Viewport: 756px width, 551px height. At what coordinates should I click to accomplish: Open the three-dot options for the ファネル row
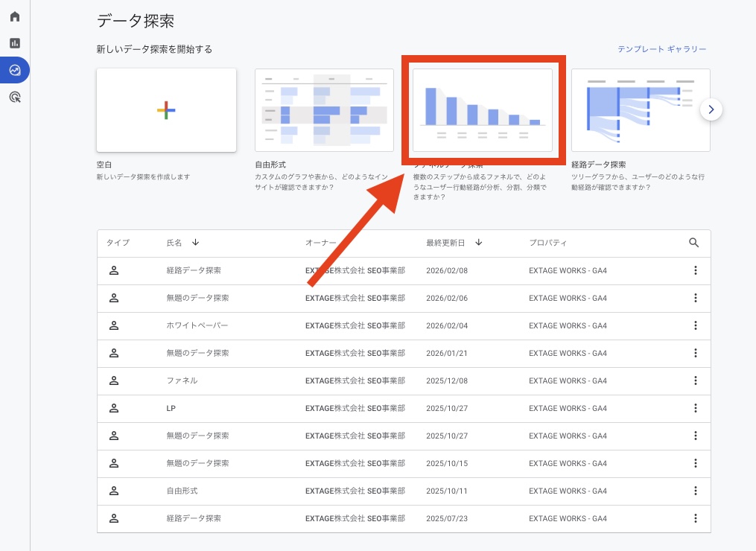[696, 380]
